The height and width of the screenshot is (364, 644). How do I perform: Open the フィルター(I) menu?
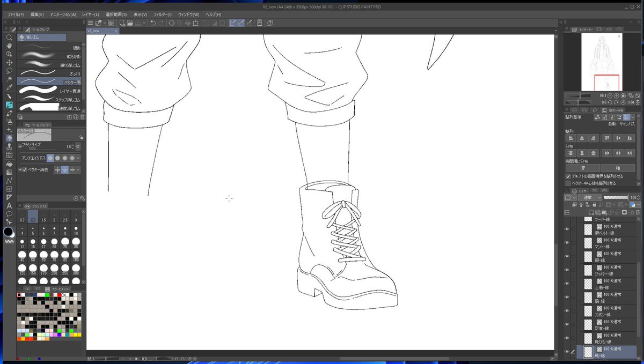pos(163,14)
